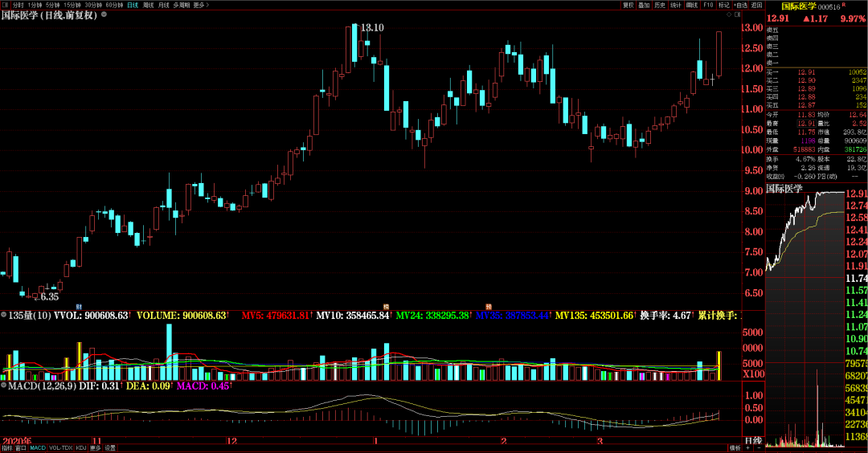Click the 12 month marker on the time axis

pos(232,442)
